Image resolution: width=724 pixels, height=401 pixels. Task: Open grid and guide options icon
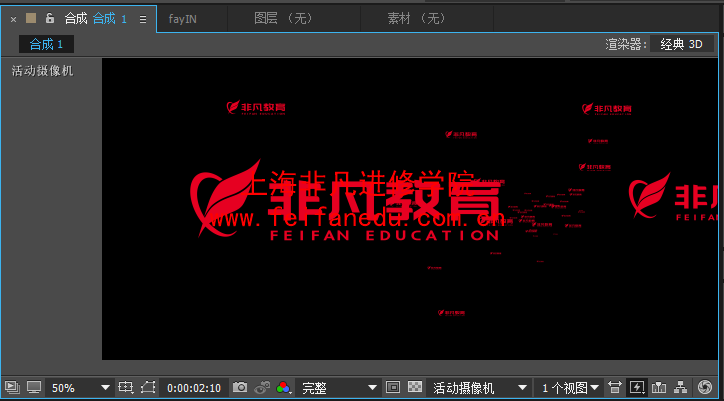[126, 387]
